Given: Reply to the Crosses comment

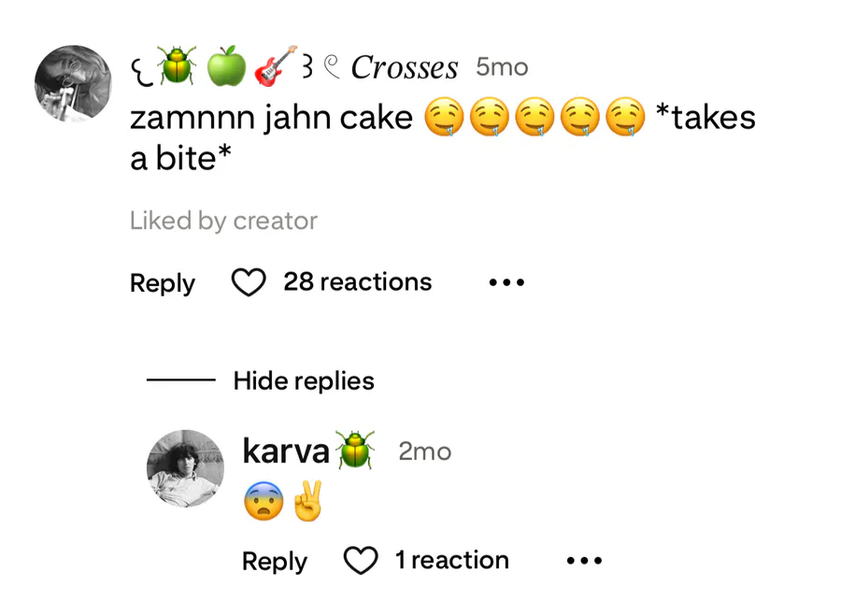Looking at the screenshot, I should tap(163, 283).
